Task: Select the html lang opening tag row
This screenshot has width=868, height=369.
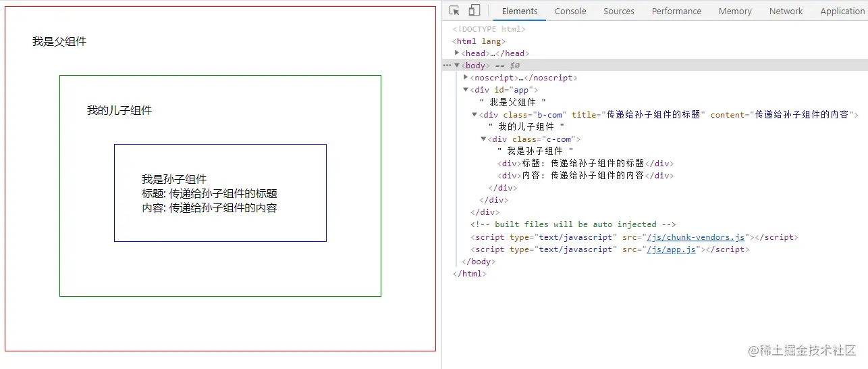Action: [x=479, y=41]
